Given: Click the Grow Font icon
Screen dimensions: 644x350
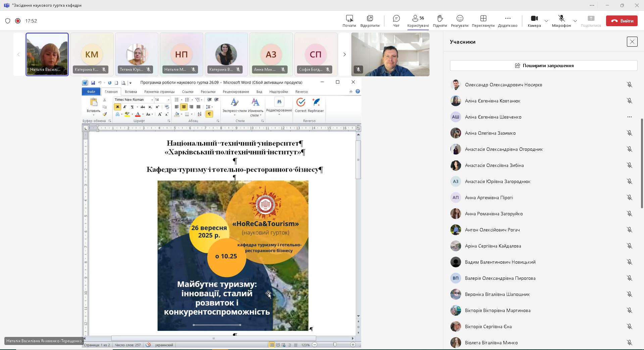Looking at the screenshot, I should (x=160, y=114).
